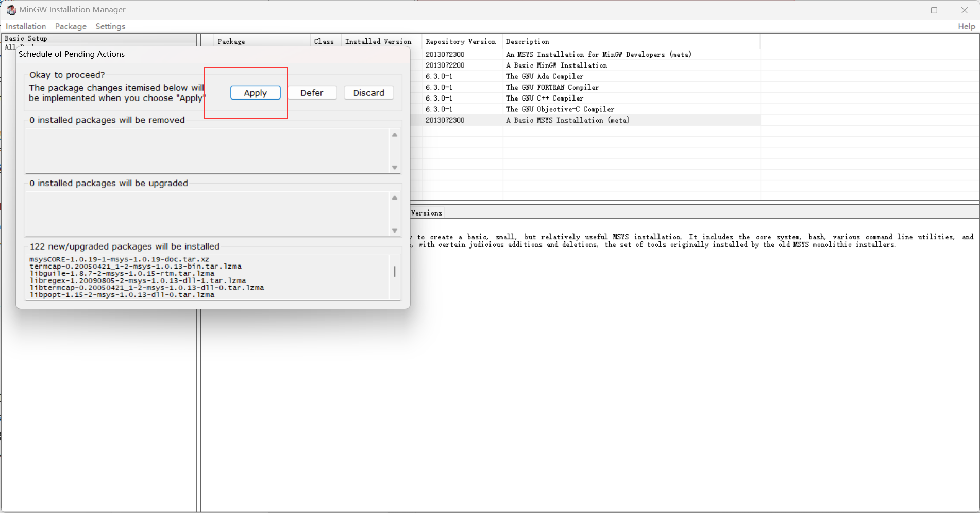Image resolution: width=980 pixels, height=513 pixels.
Task: Minimize the MinGW Installation Manager window
Action: pyautogui.click(x=904, y=10)
